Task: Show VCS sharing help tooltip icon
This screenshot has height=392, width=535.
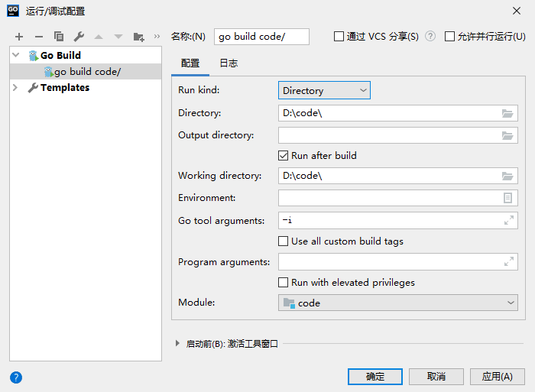Action: [430, 36]
